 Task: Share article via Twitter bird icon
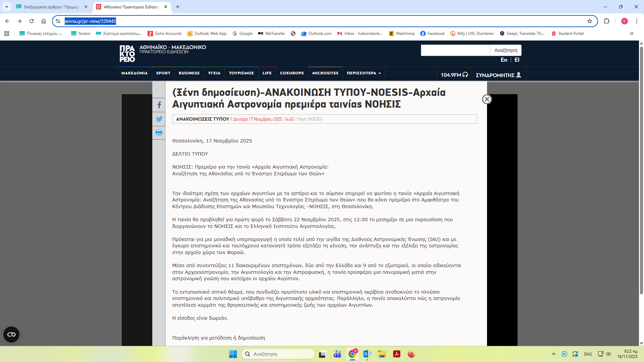coord(159,119)
